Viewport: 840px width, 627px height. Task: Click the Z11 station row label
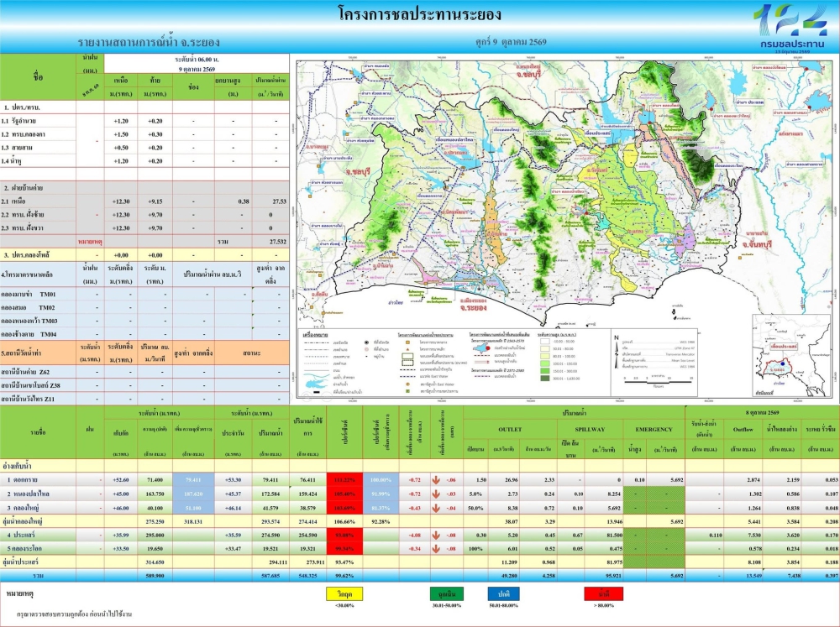(x=29, y=399)
